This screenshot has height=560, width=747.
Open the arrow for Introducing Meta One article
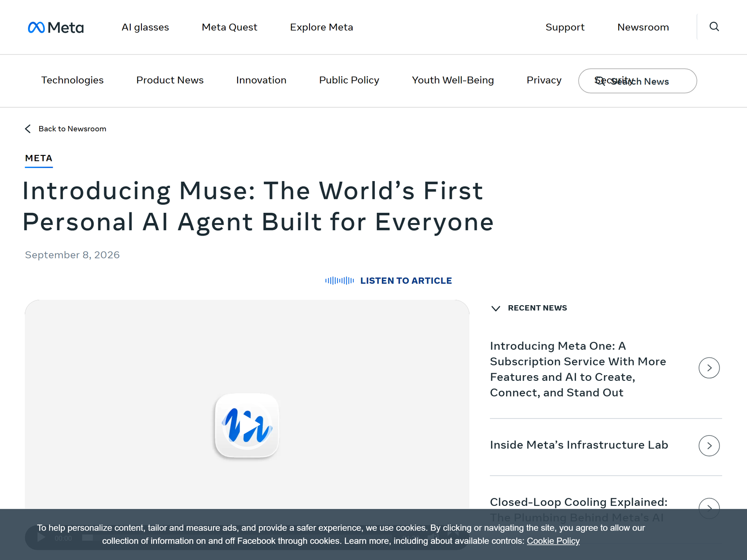(x=709, y=368)
